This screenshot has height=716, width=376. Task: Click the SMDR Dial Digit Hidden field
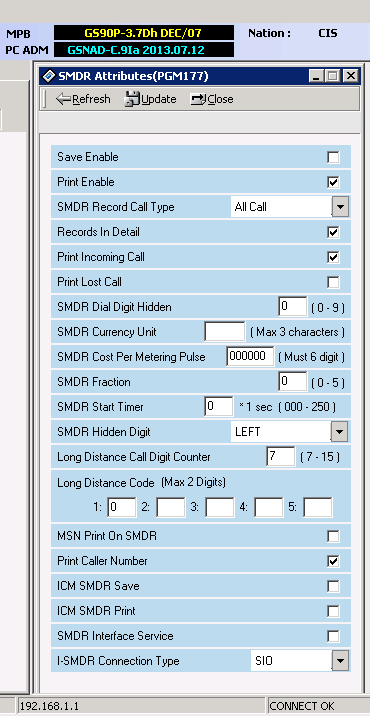click(293, 306)
